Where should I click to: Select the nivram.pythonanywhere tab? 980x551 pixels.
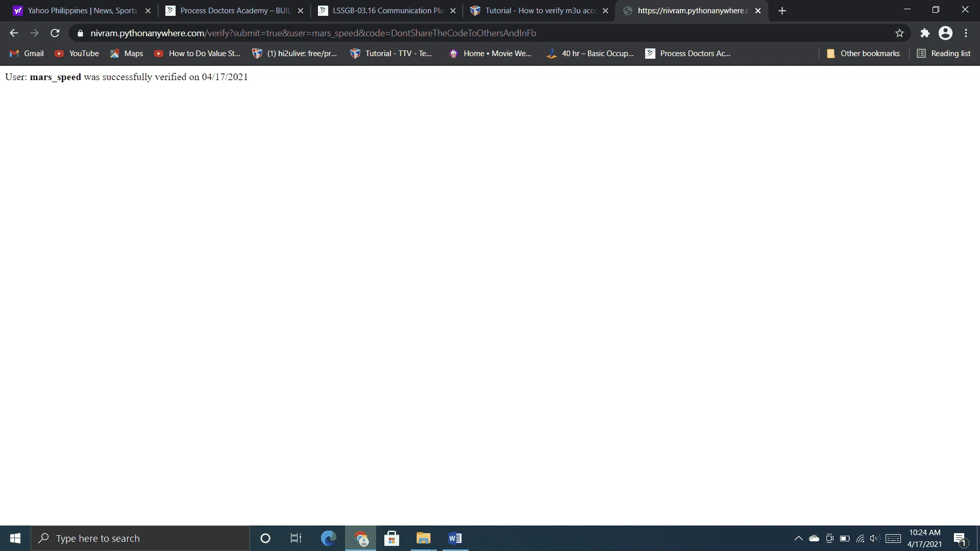point(693,11)
